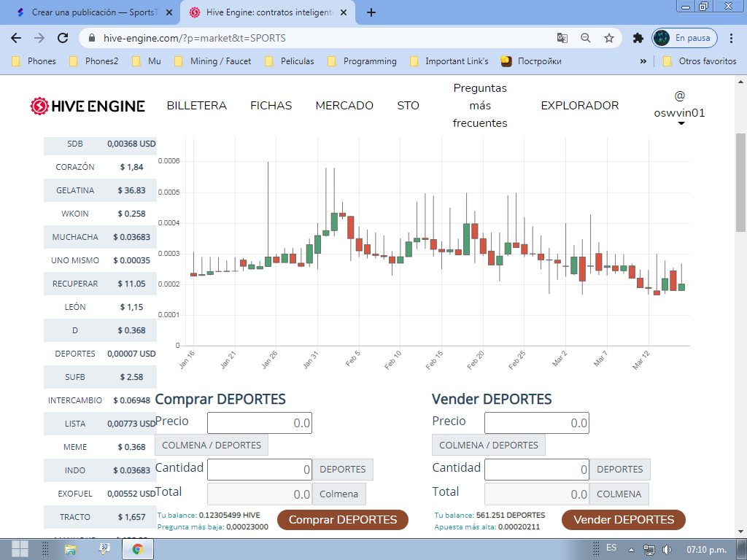
Task: Click the sell Precio input field
Action: click(537, 423)
